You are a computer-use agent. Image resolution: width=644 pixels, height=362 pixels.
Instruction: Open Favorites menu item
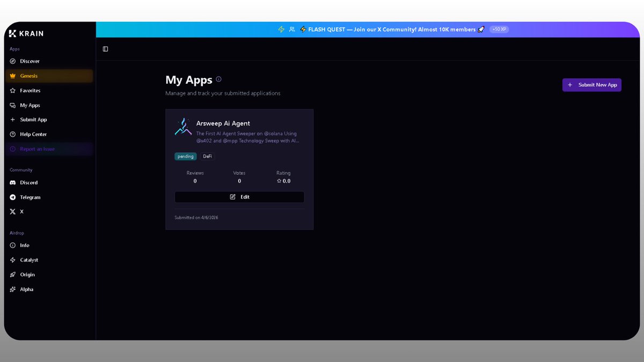tap(50, 91)
